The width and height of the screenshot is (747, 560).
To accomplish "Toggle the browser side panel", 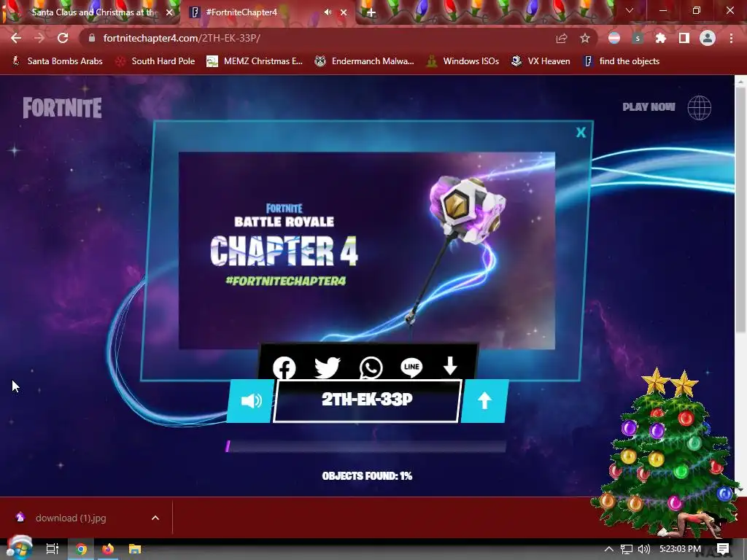I will pos(684,38).
